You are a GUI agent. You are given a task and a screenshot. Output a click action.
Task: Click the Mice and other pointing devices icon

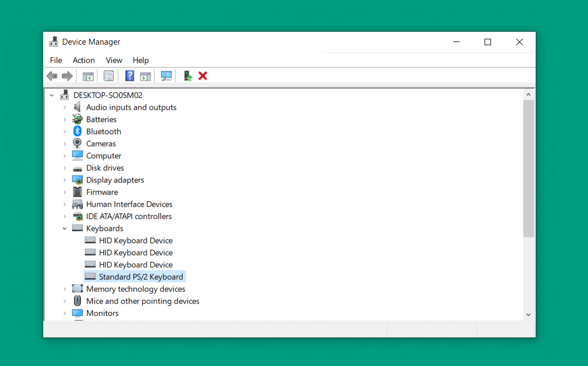77,300
